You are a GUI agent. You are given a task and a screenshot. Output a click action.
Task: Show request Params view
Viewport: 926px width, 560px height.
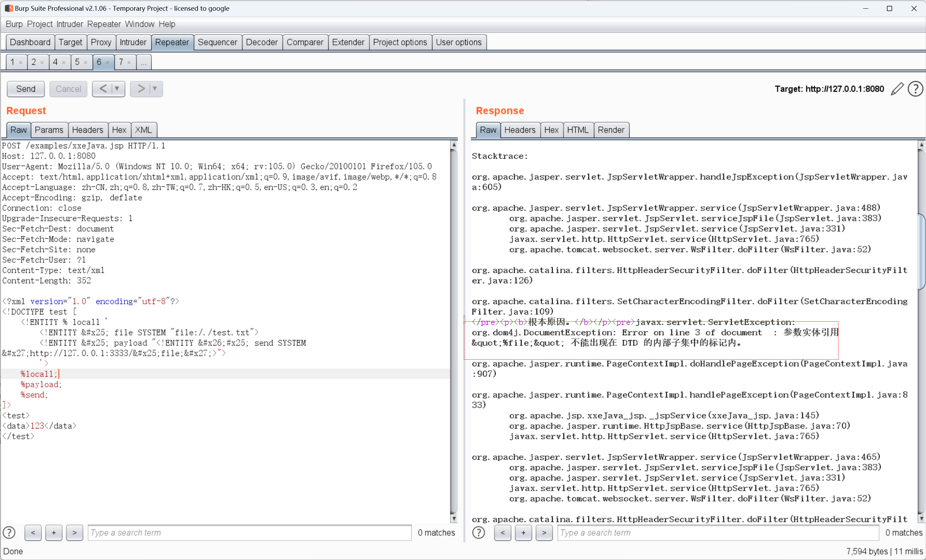[x=49, y=130]
